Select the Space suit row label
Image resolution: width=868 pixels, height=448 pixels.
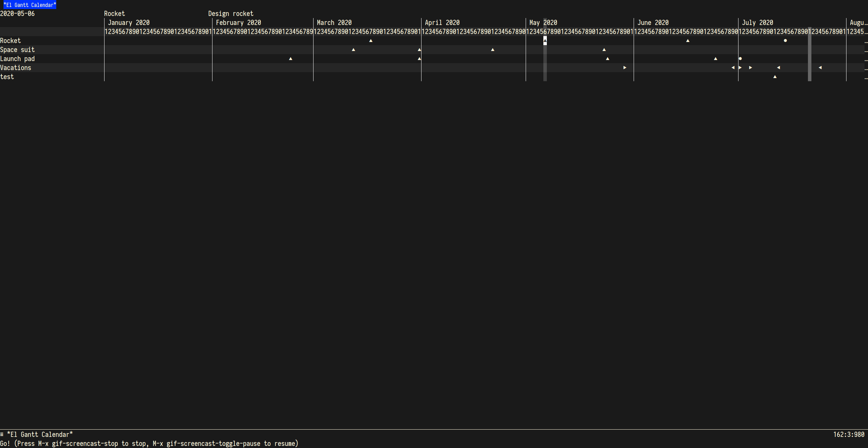pyautogui.click(x=17, y=50)
